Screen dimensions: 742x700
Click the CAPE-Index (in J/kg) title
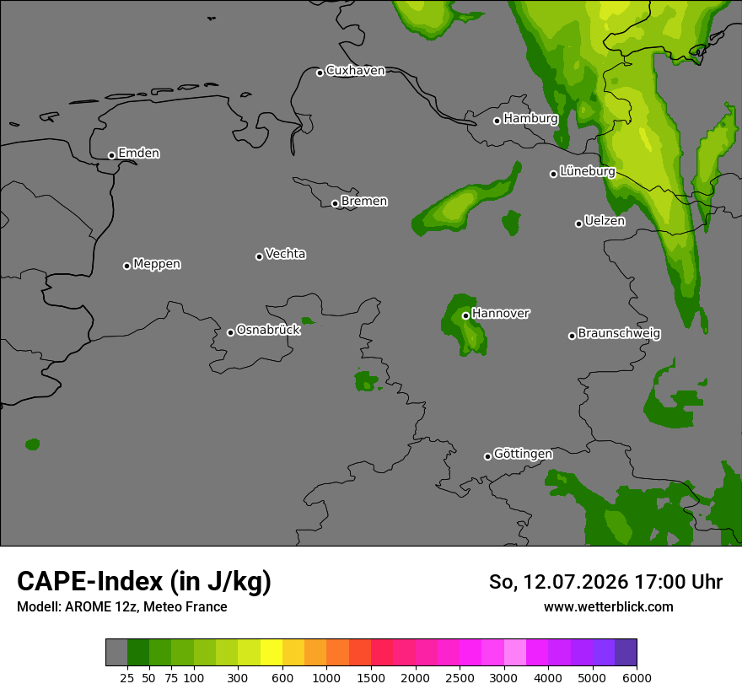click(x=144, y=581)
